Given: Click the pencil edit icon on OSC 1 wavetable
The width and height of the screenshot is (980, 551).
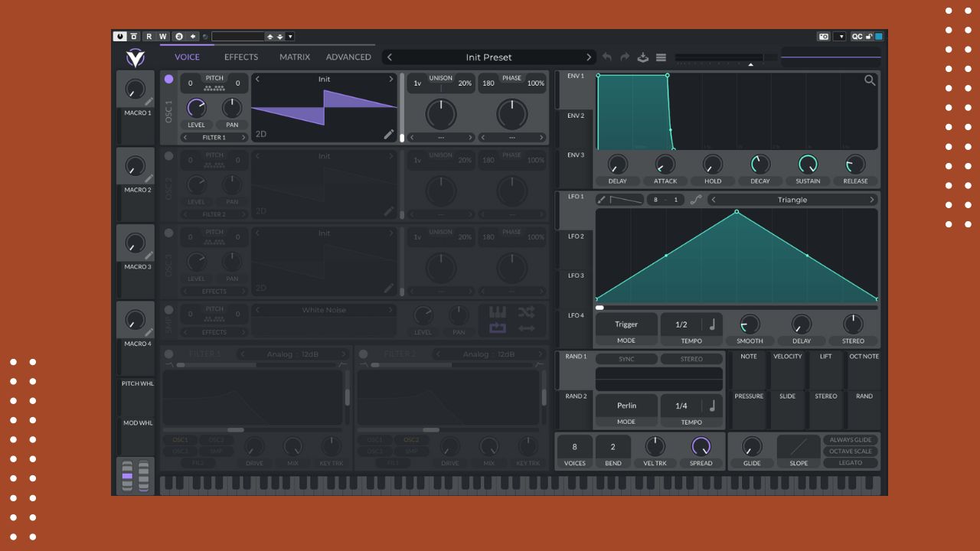Looking at the screenshot, I should 390,134.
